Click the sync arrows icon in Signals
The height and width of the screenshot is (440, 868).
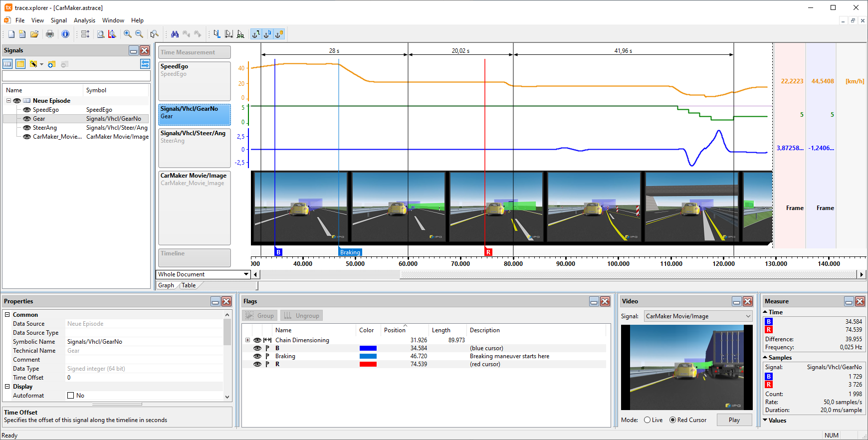145,64
